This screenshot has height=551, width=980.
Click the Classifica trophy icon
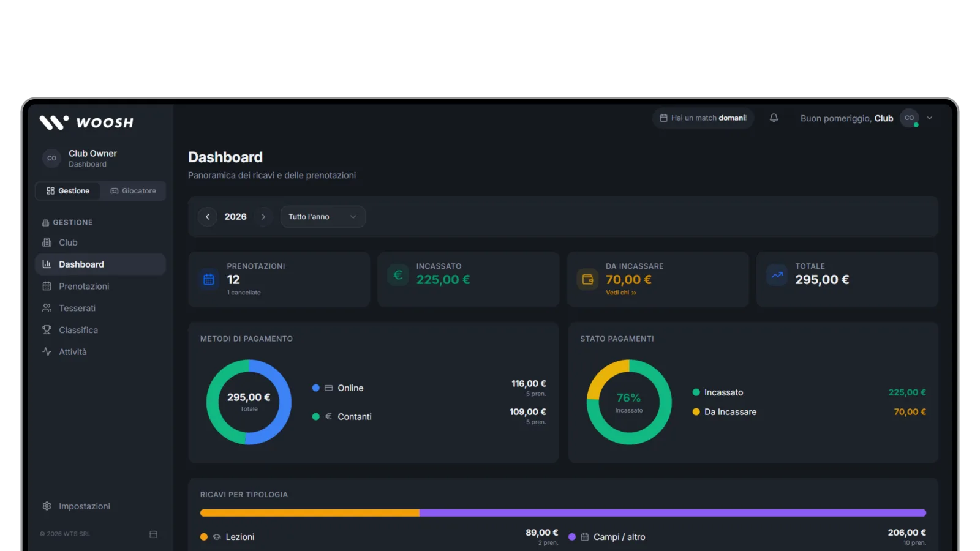click(x=47, y=330)
